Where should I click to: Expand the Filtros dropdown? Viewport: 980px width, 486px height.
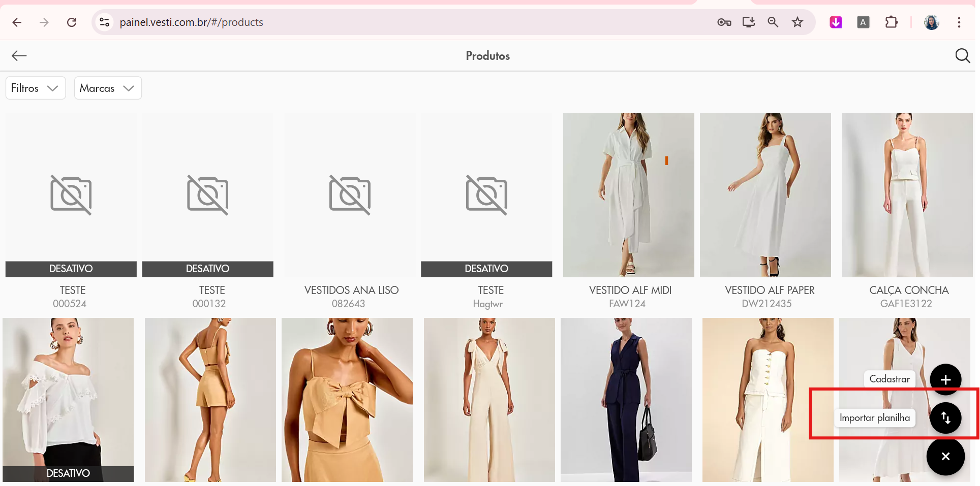pos(36,88)
